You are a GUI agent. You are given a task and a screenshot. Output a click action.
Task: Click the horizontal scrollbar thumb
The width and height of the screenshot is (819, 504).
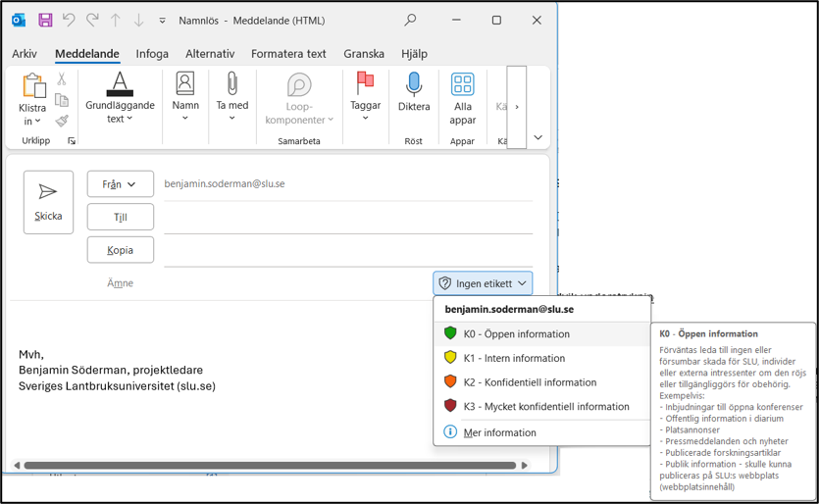pyautogui.click(x=270, y=465)
